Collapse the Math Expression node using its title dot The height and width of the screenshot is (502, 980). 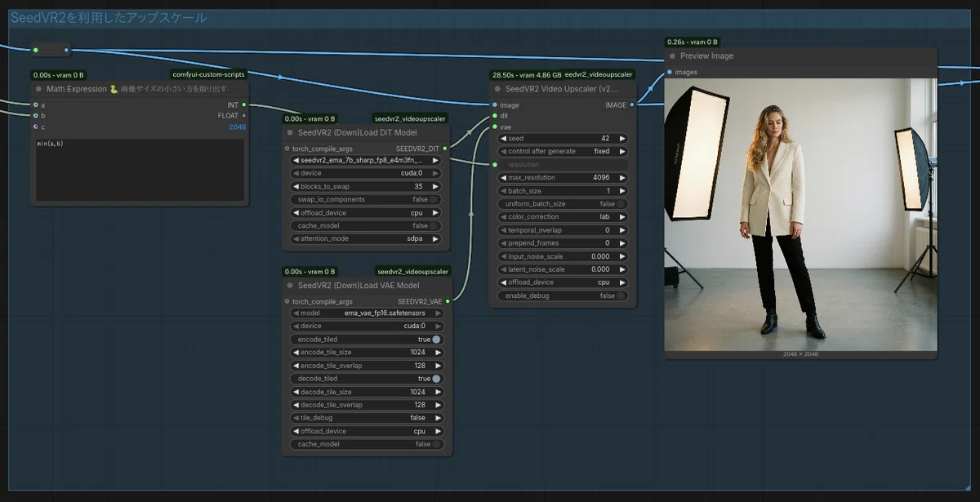click(38, 89)
